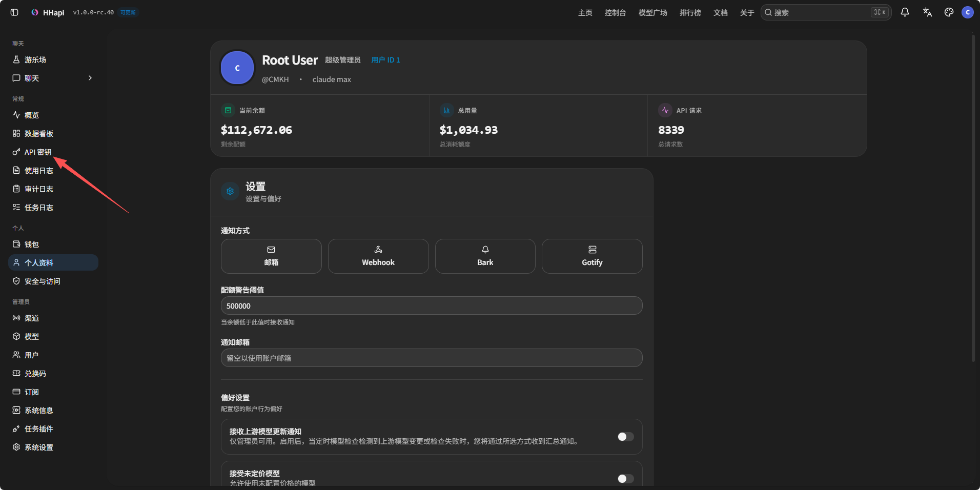Screen dimensions: 980x490
Task: Click the v1.0.0-rc.40 version text
Action: (93, 12)
